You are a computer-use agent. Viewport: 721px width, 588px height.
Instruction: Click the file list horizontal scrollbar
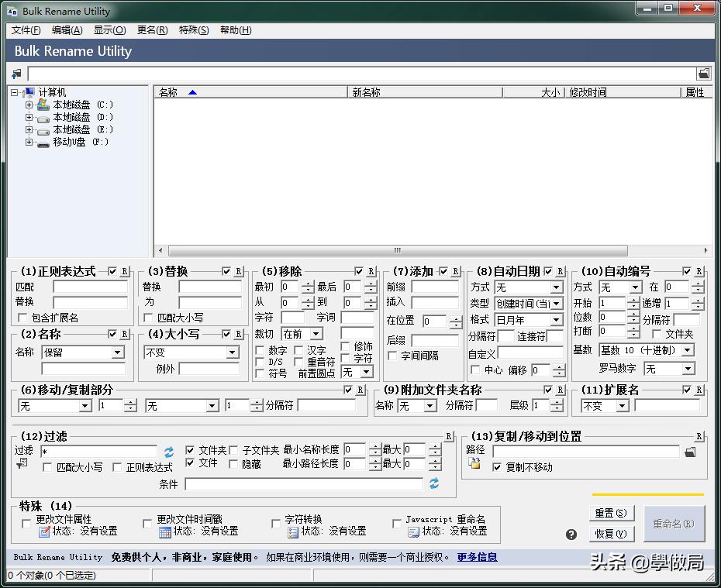397,250
